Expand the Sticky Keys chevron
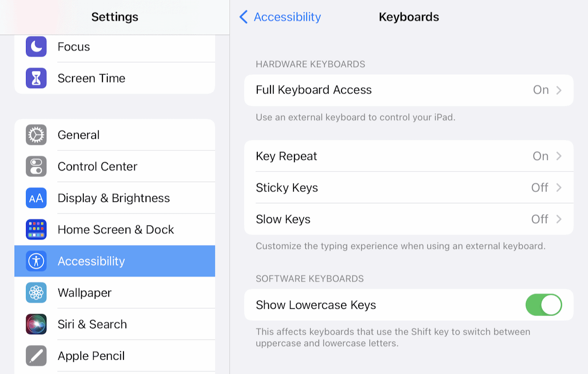The height and width of the screenshot is (374, 588). point(559,188)
